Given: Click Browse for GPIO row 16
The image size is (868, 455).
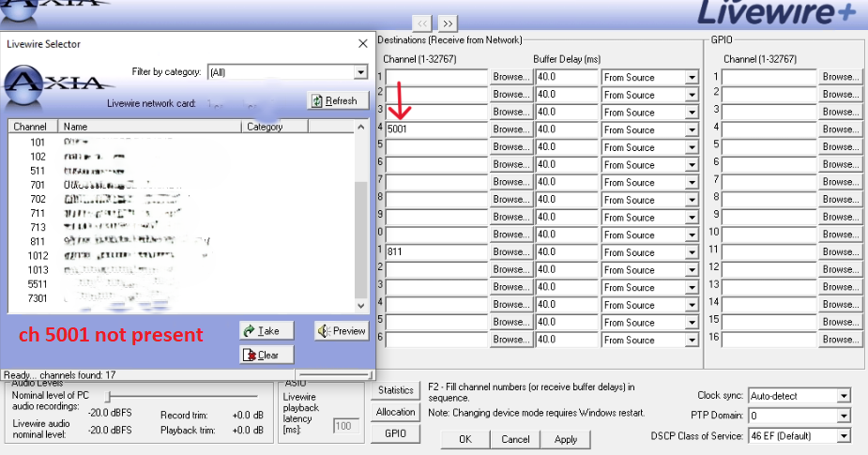Looking at the screenshot, I should [841, 340].
